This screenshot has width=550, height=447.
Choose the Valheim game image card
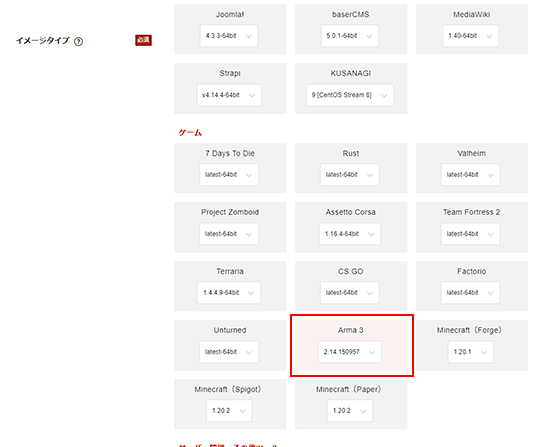click(x=472, y=168)
